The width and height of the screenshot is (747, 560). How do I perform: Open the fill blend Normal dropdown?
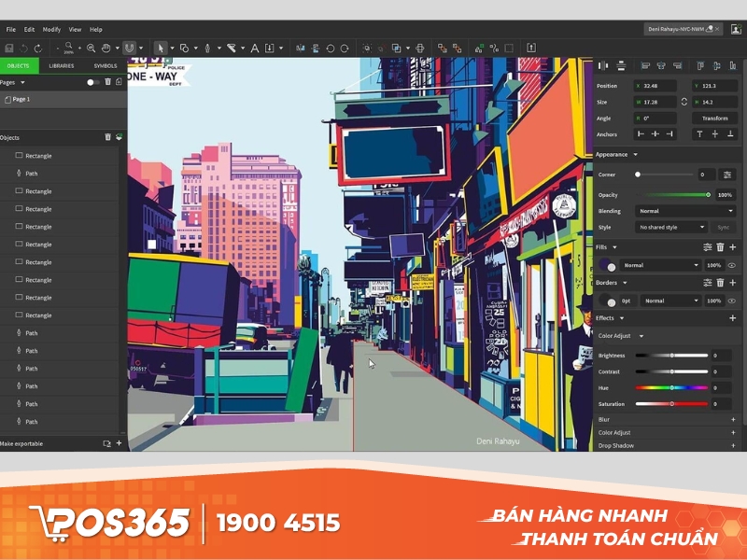click(x=660, y=265)
